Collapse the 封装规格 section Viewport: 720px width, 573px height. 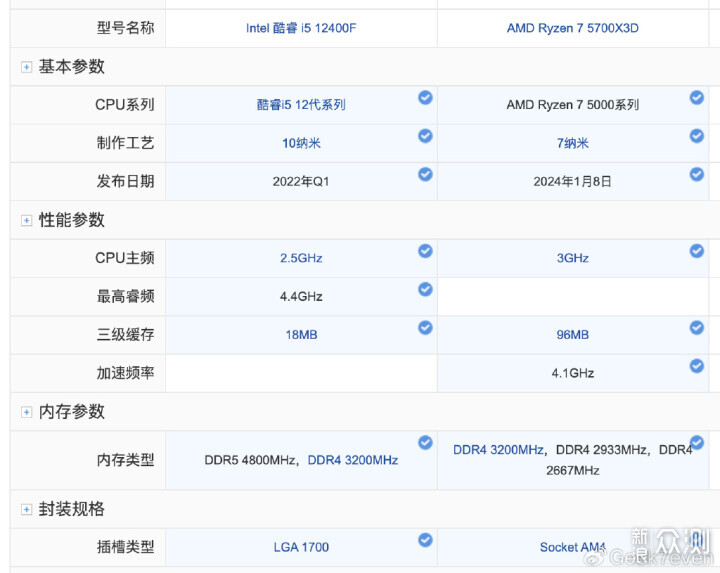(27, 509)
